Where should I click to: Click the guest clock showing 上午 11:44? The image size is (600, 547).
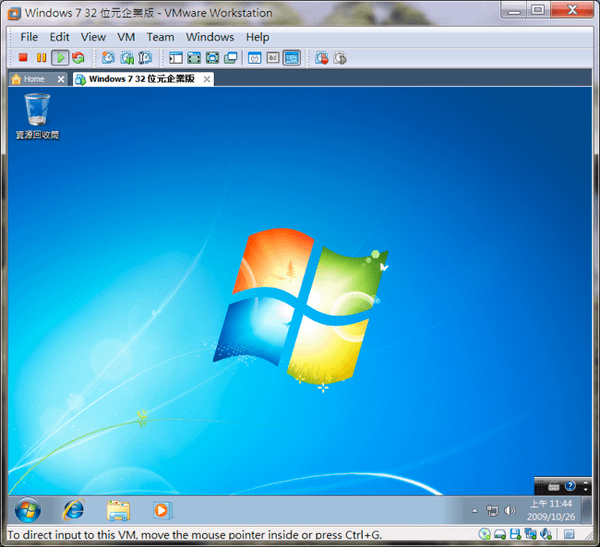tap(551, 510)
